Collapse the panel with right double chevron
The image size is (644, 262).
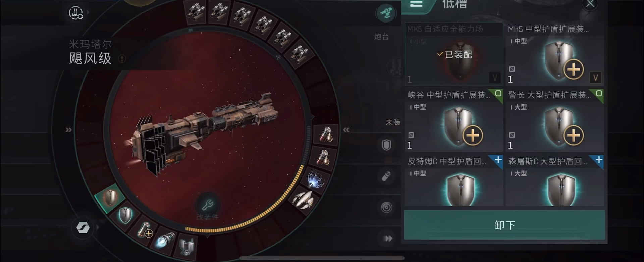click(x=346, y=130)
